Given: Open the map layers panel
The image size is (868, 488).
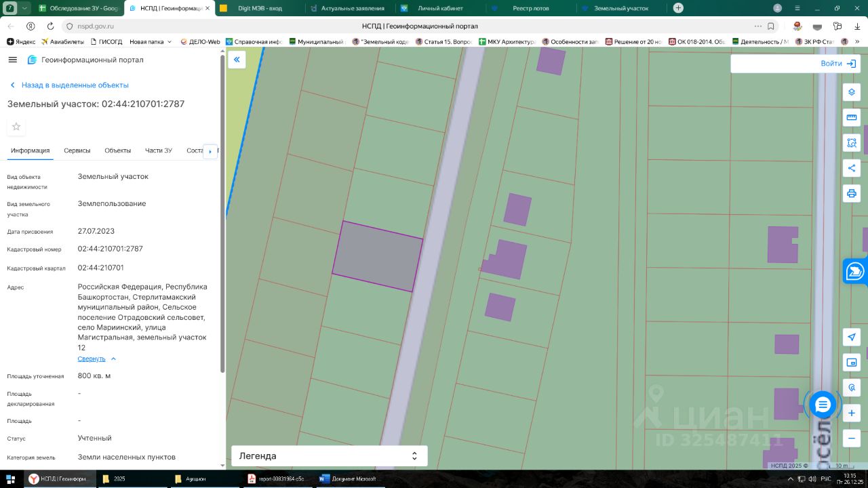Looking at the screenshot, I should click(852, 92).
